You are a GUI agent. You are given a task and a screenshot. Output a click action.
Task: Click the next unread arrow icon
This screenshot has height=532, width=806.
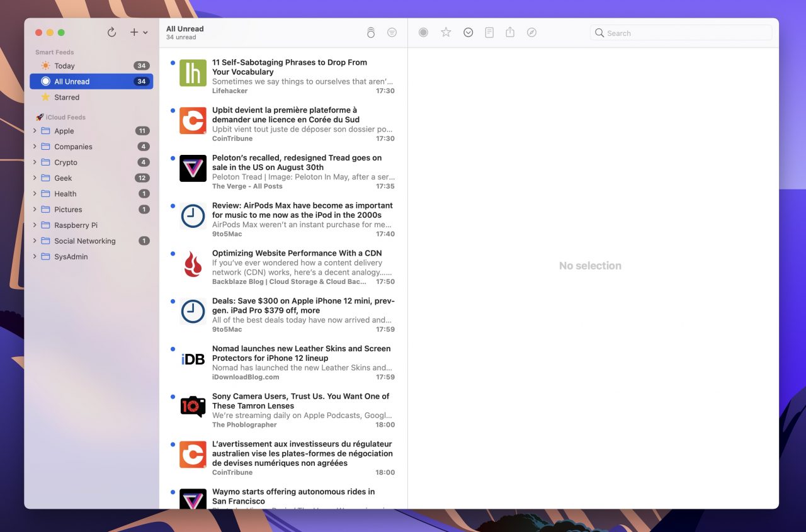pos(468,32)
